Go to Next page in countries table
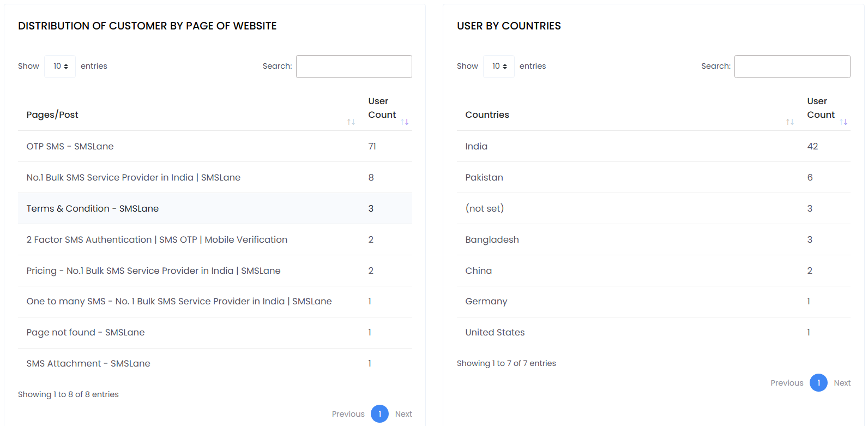The width and height of the screenshot is (868, 426). tap(842, 383)
